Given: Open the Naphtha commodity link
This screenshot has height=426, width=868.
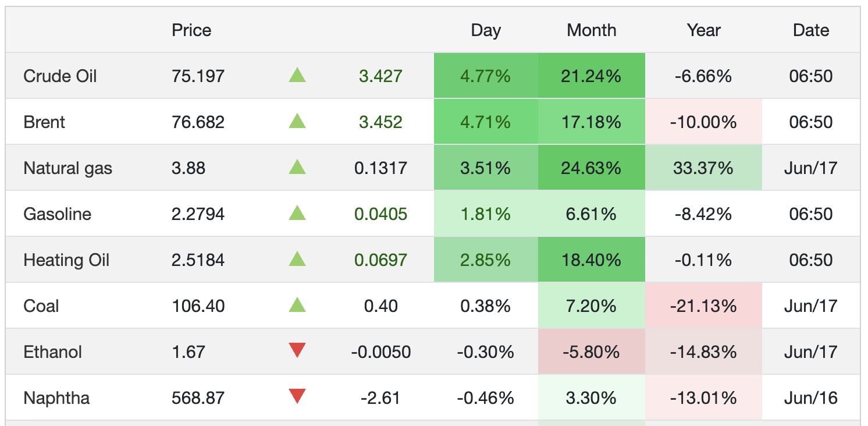Looking at the screenshot, I should pyautogui.click(x=56, y=398).
